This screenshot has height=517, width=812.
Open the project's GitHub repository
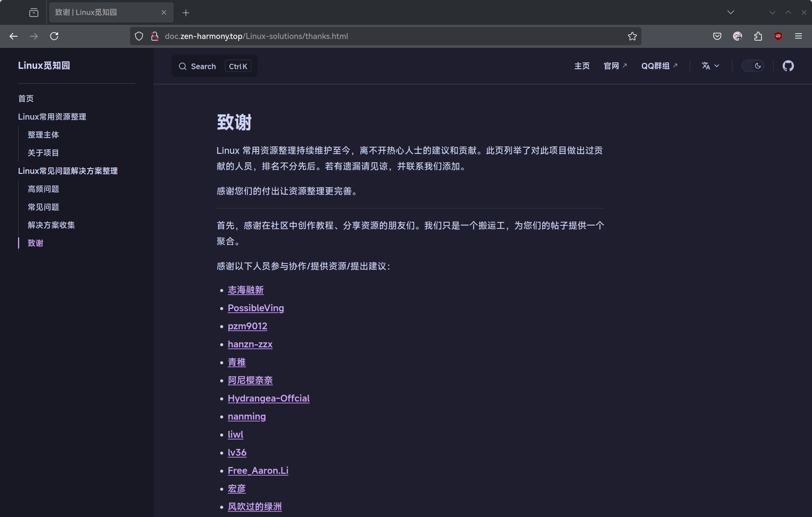click(x=788, y=65)
